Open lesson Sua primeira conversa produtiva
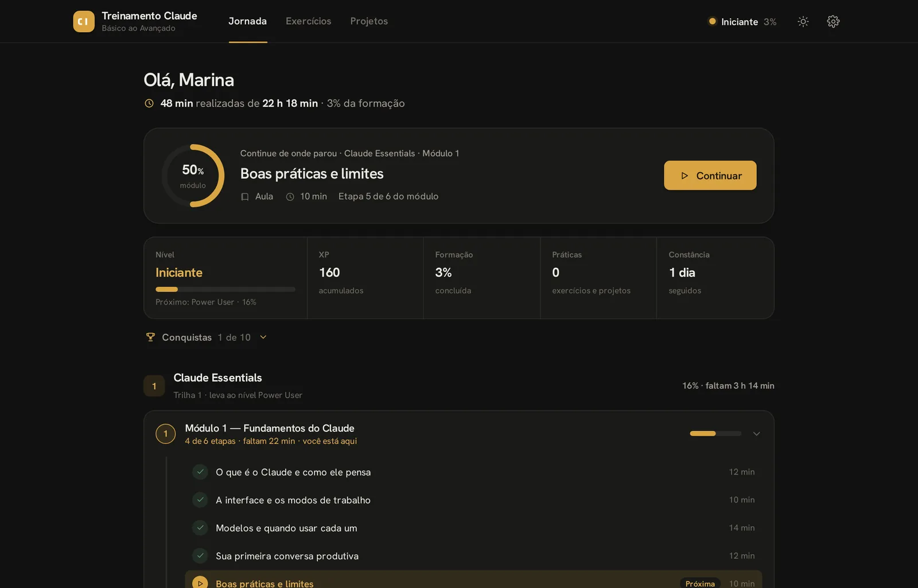The width and height of the screenshot is (918, 588). coord(473,556)
